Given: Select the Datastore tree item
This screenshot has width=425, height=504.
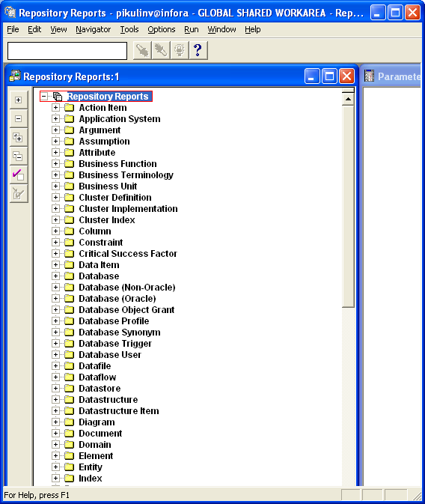Looking at the screenshot, I should click(100, 389).
